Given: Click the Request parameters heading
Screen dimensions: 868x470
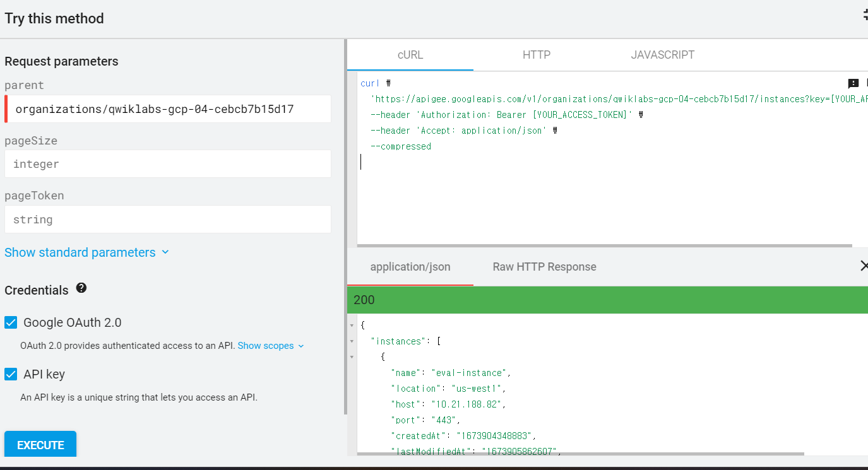Looking at the screenshot, I should (x=61, y=61).
